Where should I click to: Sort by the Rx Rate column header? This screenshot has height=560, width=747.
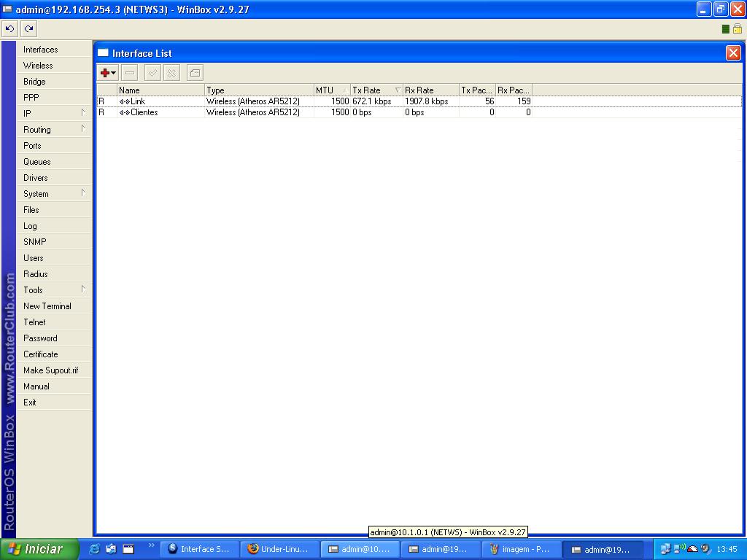coord(430,90)
